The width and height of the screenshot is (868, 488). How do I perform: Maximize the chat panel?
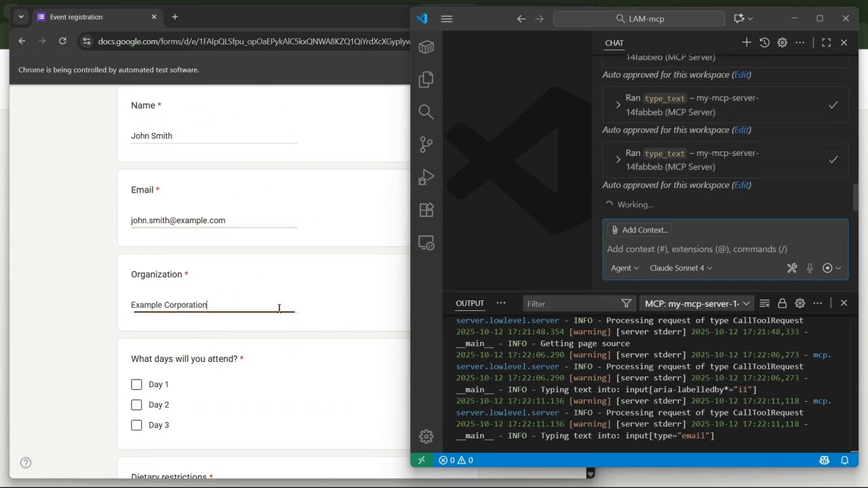826,43
